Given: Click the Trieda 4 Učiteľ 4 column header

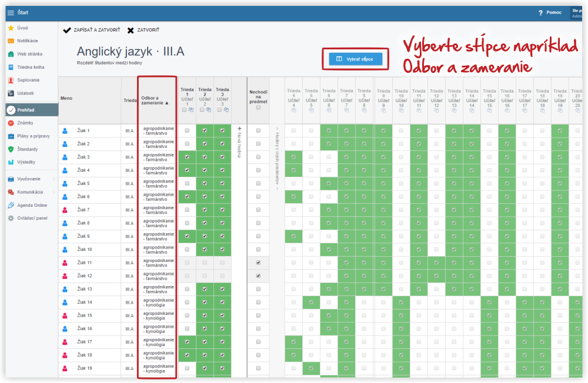Looking at the screenshot, I should tap(293, 100).
